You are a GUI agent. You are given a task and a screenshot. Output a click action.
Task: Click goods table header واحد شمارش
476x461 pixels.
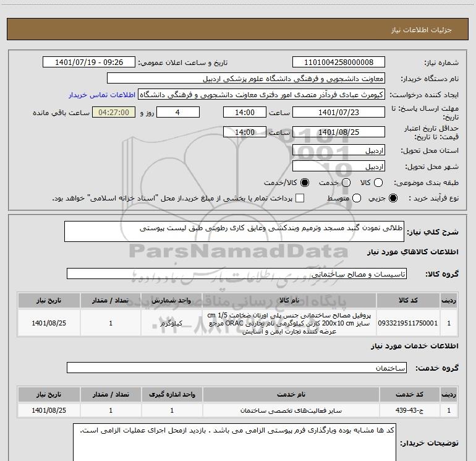[x=171, y=300]
